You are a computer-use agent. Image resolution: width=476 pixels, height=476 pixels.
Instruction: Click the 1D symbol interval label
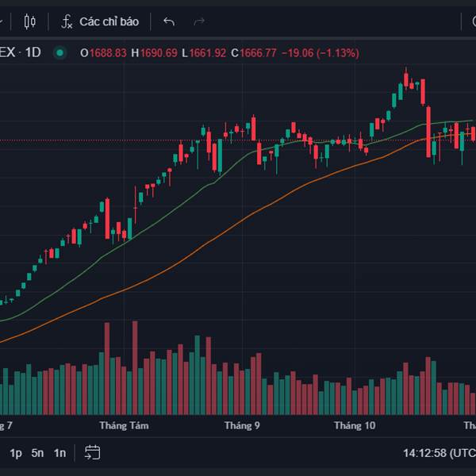coord(34,53)
